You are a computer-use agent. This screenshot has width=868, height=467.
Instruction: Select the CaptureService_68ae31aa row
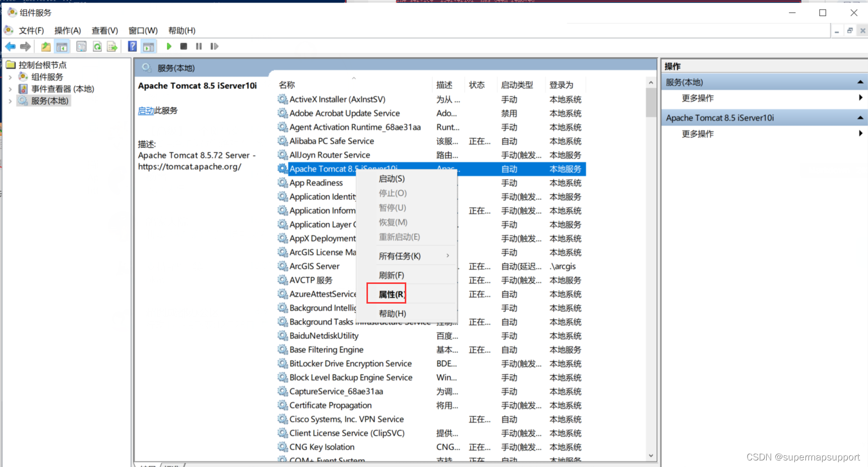click(x=431, y=391)
